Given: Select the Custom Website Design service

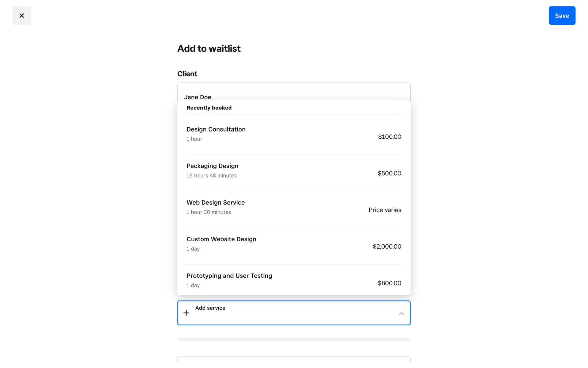Looking at the screenshot, I should (x=221, y=239).
